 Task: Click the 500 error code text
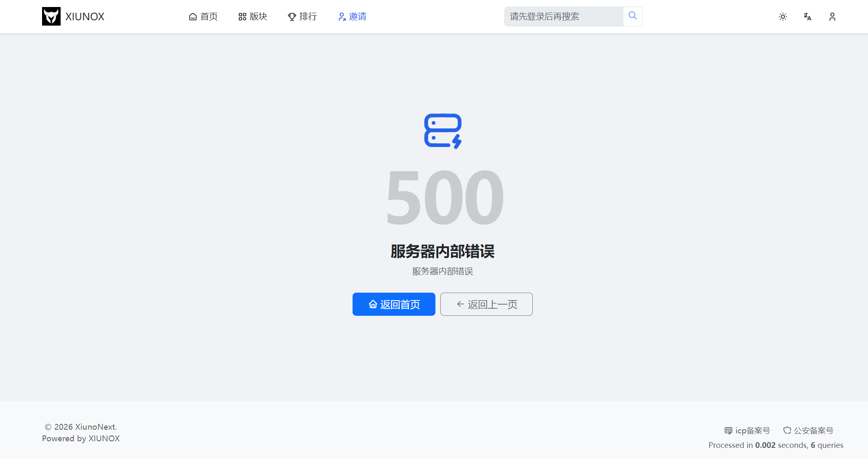click(x=445, y=198)
